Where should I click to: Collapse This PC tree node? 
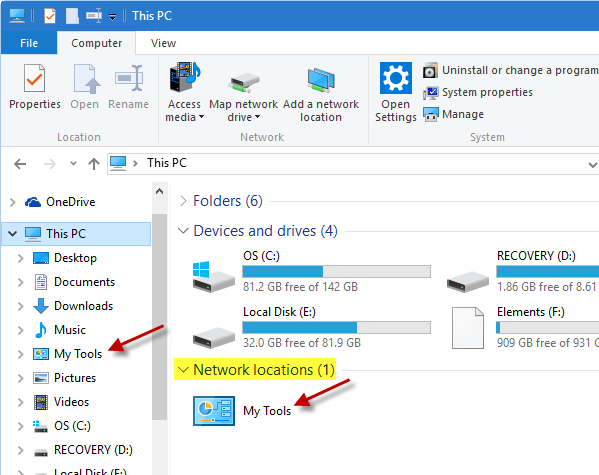point(13,233)
